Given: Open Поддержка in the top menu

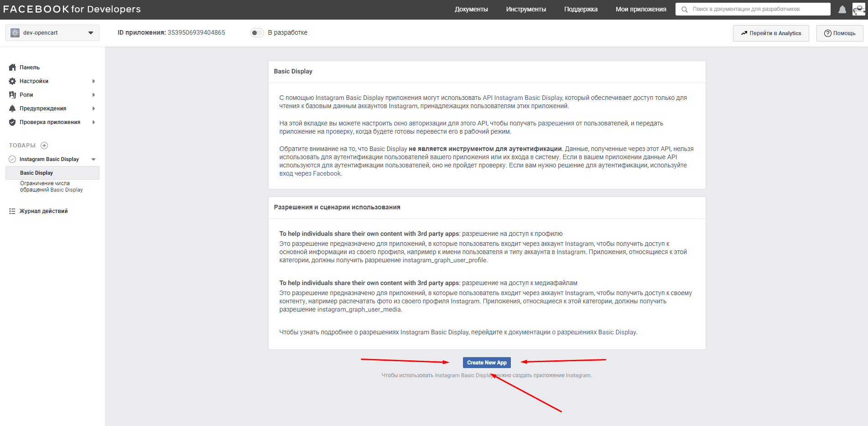Looking at the screenshot, I should pos(581,9).
